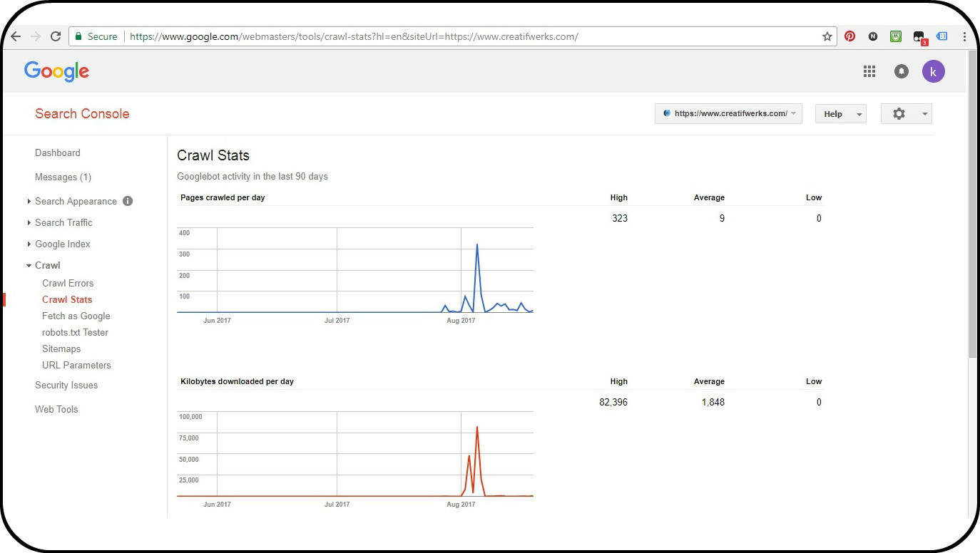
Task: Click the kilobytes high value 82,396
Action: [x=613, y=402]
